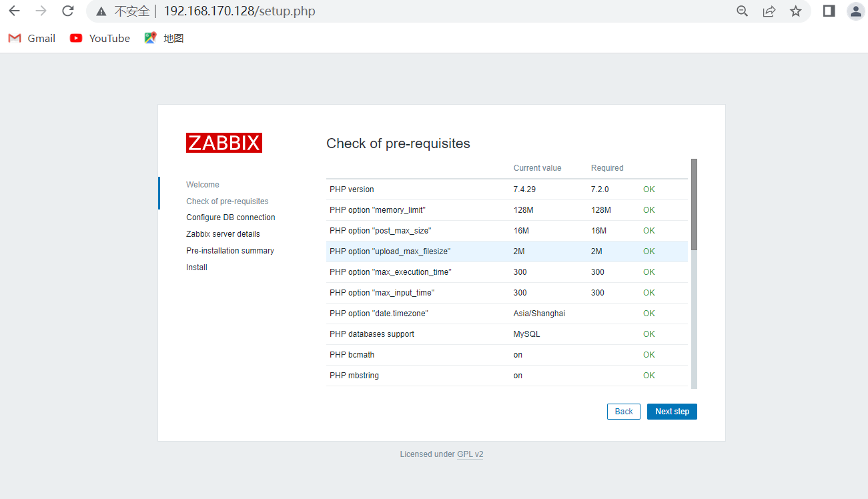
Task: Open the 地图 maps bookmark
Action: 164,39
